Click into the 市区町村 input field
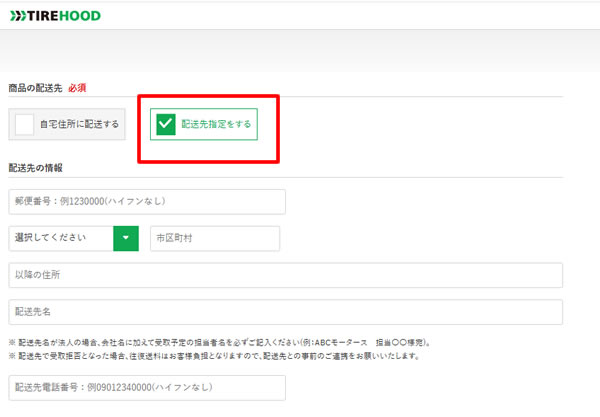 click(214, 238)
